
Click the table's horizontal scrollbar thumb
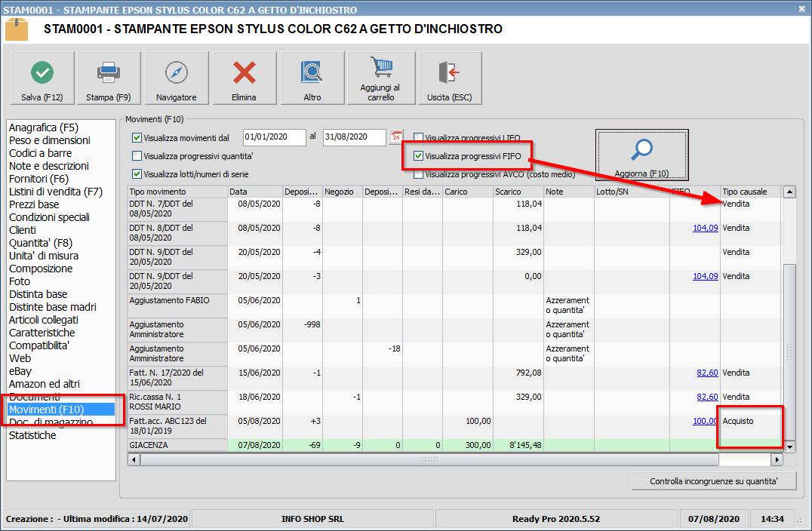tap(429, 459)
